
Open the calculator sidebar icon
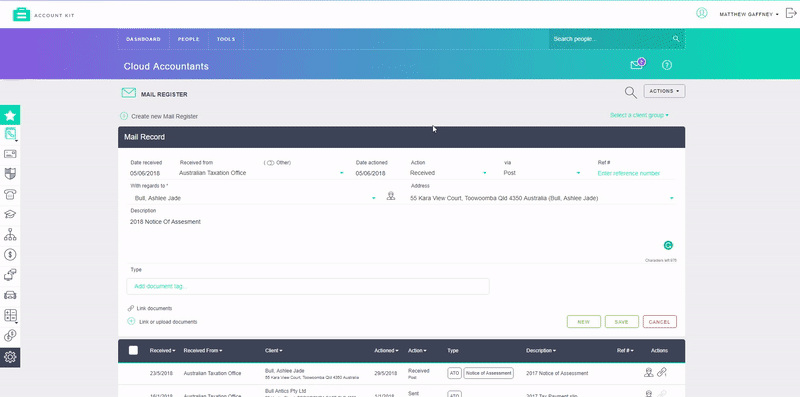pos(10,315)
